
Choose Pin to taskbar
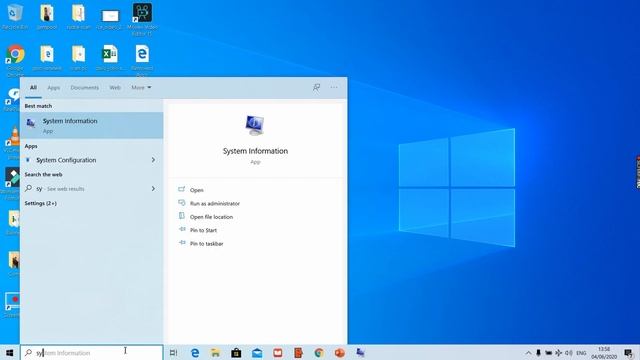tap(207, 244)
